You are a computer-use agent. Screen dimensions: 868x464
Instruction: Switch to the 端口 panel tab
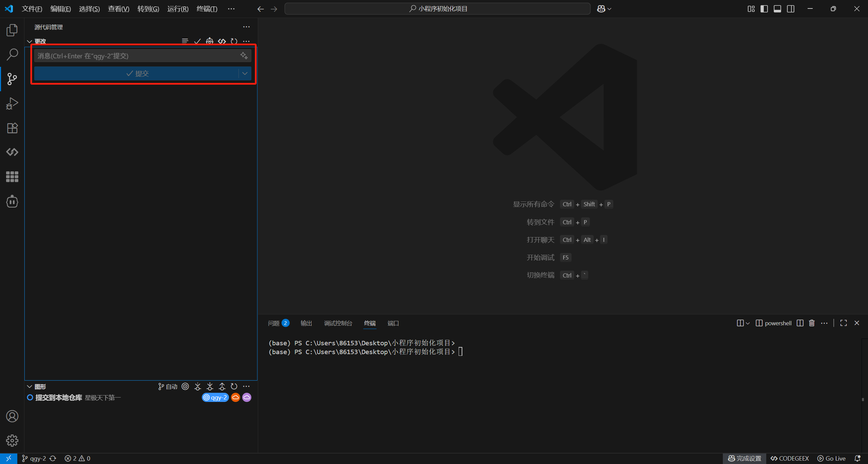[x=393, y=323]
